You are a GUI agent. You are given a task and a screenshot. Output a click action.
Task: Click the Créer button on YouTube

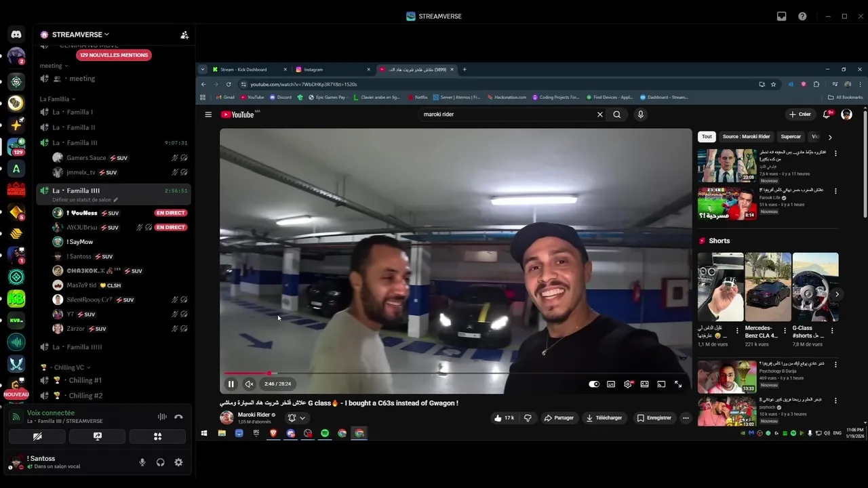(x=800, y=115)
